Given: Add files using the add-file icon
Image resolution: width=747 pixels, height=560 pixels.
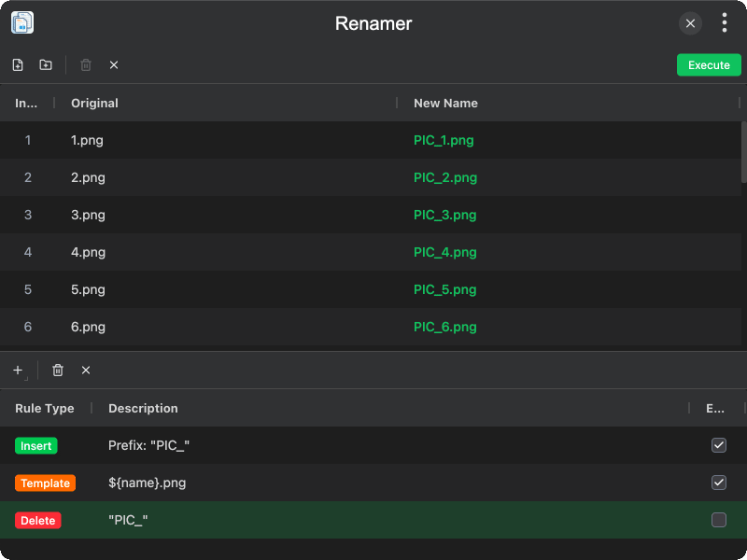Looking at the screenshot, I should coord(17,64).
